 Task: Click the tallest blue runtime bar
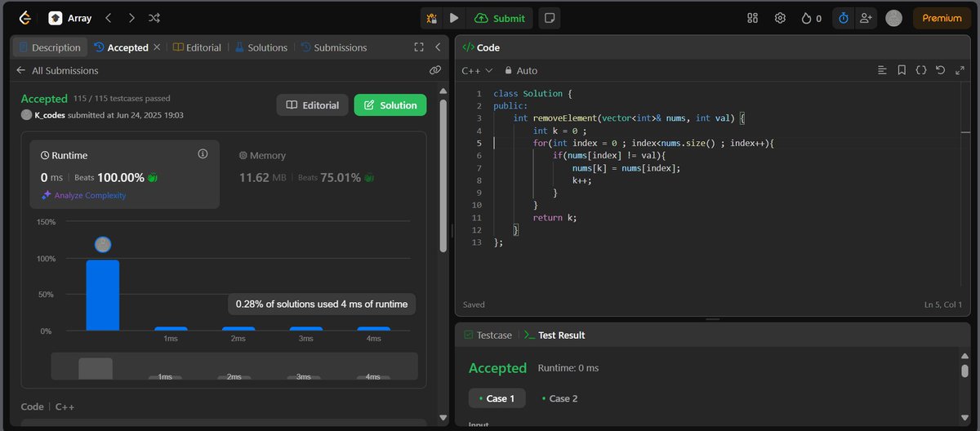pyautogui.click(x=103, y=295)
